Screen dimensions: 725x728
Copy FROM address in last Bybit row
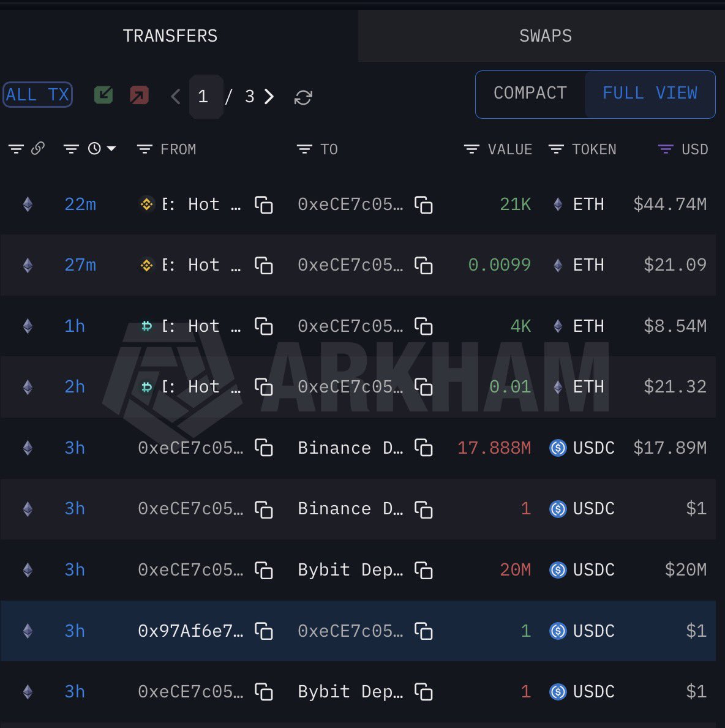[264, 692]
